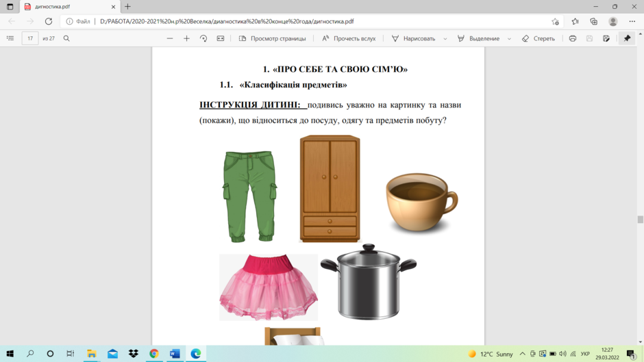Click the Save icon in PDF toolbar
The width and height of the screenshot is (644, 362).
(x=589, y=38)
